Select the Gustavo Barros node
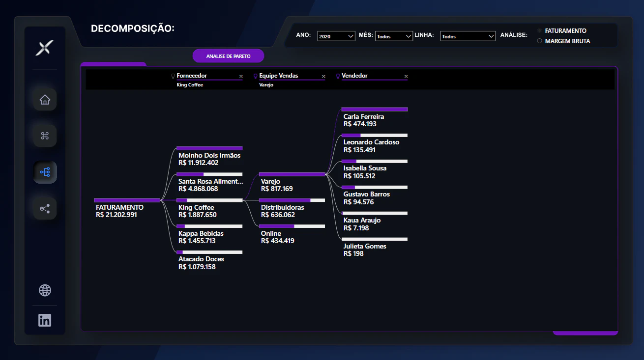 coord(375,195)
